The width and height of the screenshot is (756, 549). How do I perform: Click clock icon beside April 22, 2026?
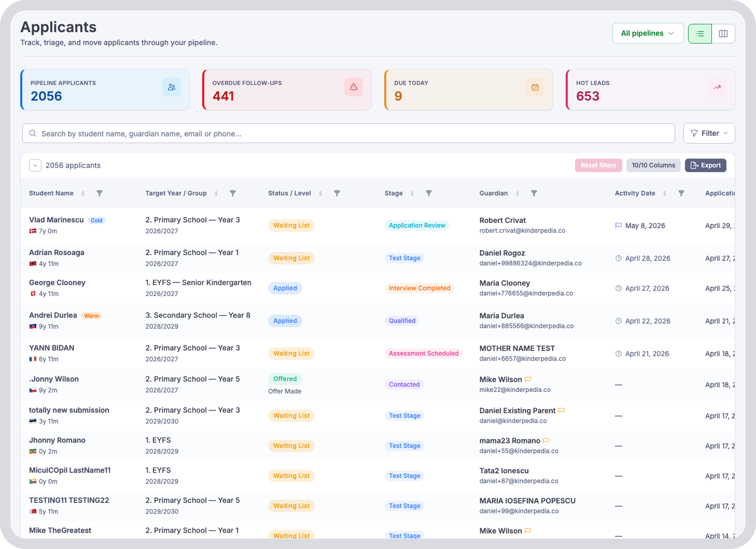point(619,321)
